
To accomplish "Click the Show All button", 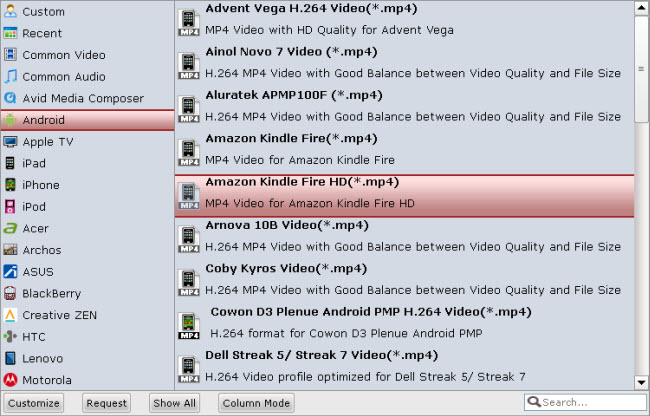I will [174, 403].
